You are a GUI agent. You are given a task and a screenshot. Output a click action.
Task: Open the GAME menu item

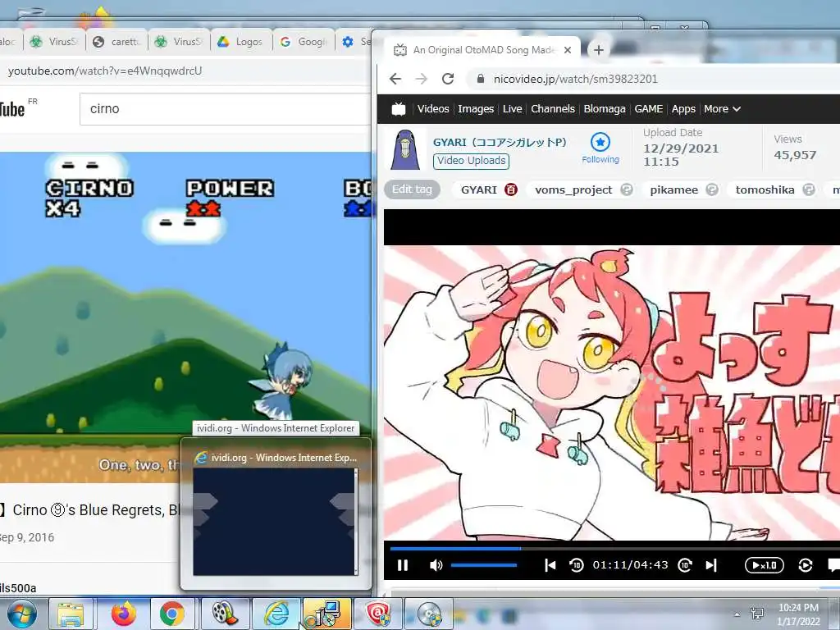[x=648, y=109]
